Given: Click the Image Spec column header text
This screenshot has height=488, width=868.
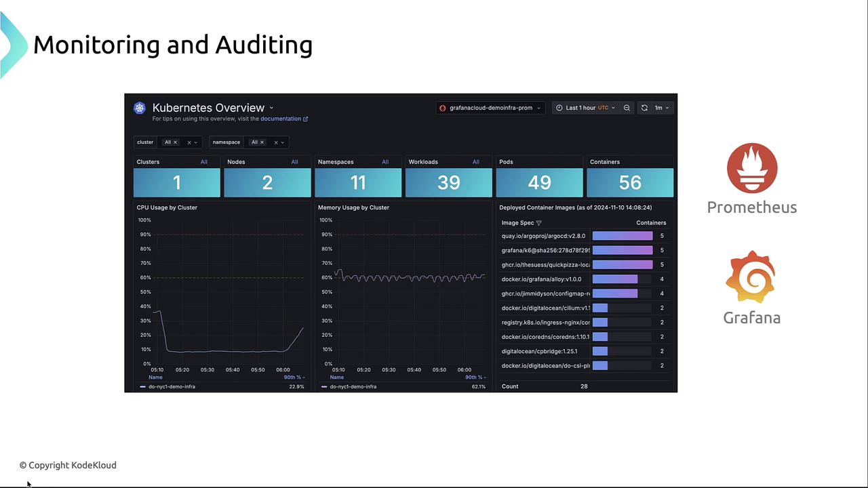Looking at the screenshot, I should [x=517, y=223].
